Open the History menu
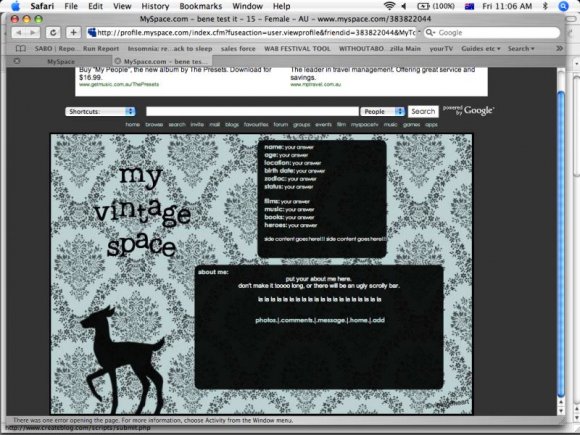 tap(155, 6)
